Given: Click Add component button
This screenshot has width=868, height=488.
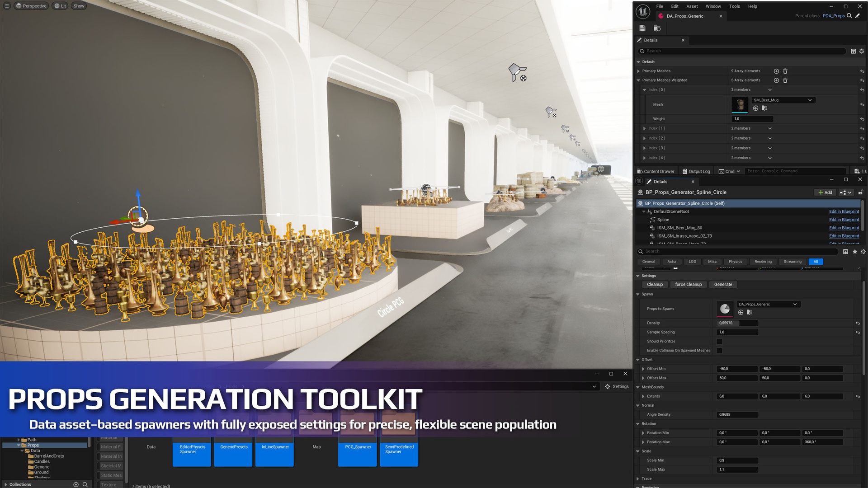Looking at the screenshot, I should 825,192.
